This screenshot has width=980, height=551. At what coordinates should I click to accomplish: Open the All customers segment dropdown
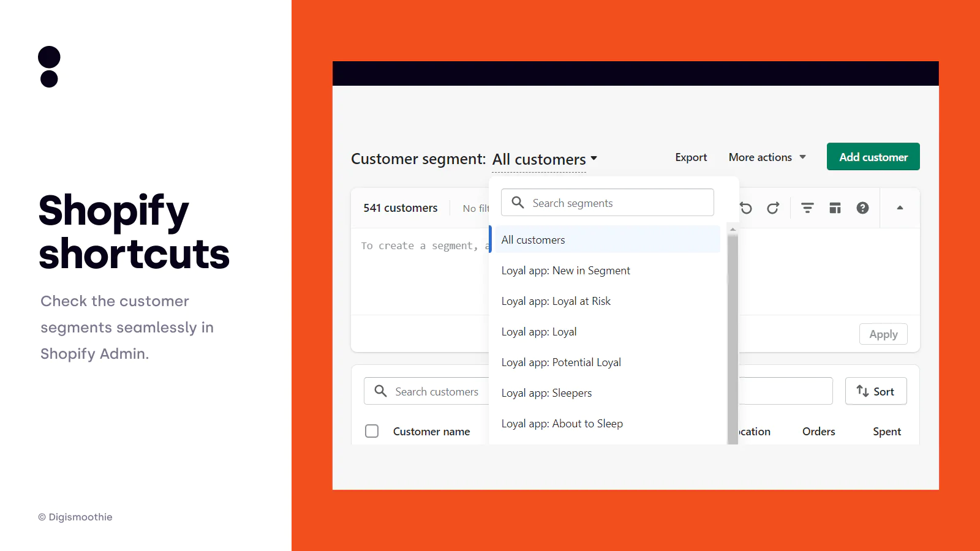(x=545, y=159)
